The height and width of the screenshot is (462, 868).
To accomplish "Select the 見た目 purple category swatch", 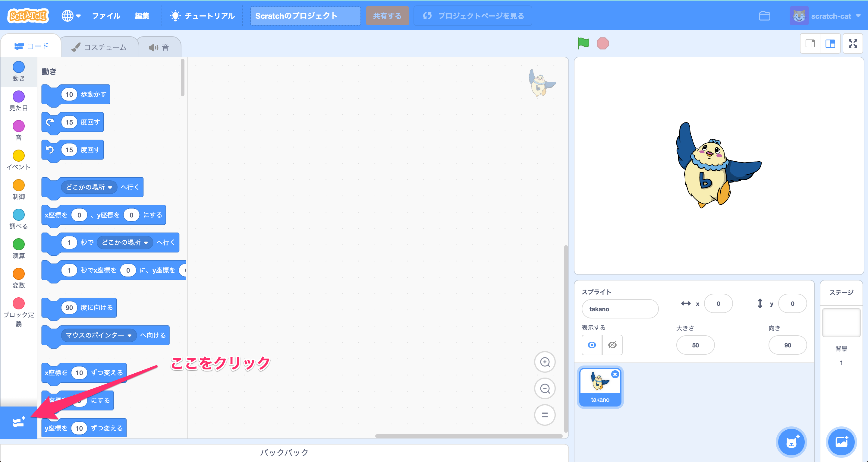I will point(18,97).
